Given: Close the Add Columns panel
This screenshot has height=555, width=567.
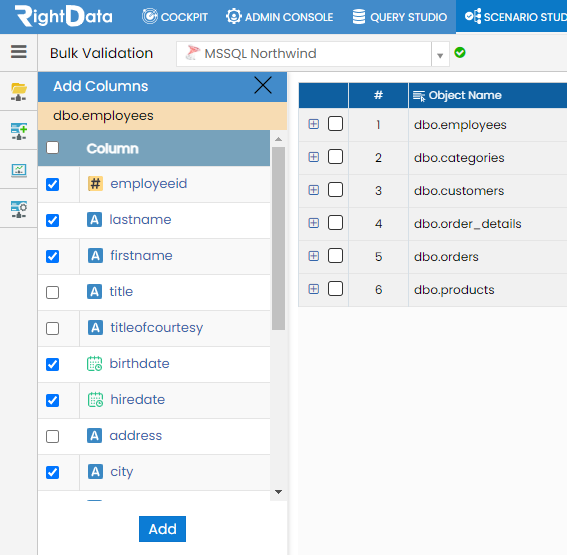Looking at the screenshot, I should pyautogui.click(x=263, y=85).
